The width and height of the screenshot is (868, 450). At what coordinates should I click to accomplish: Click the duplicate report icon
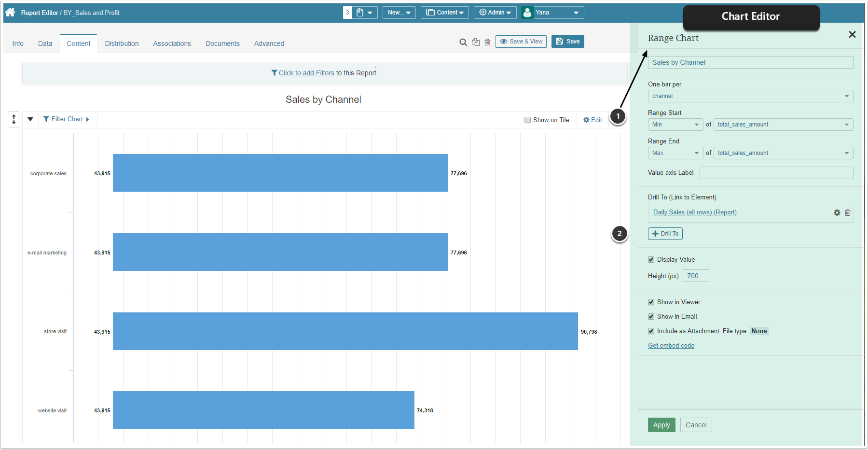tap(476, 42)
